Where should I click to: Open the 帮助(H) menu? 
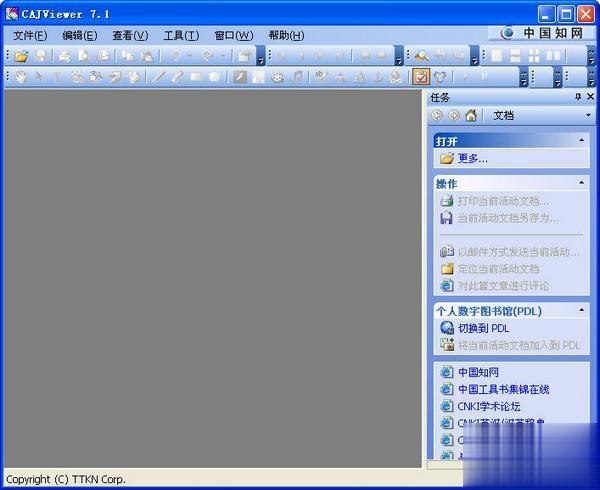pyautogui.click(x=286, y=36)
